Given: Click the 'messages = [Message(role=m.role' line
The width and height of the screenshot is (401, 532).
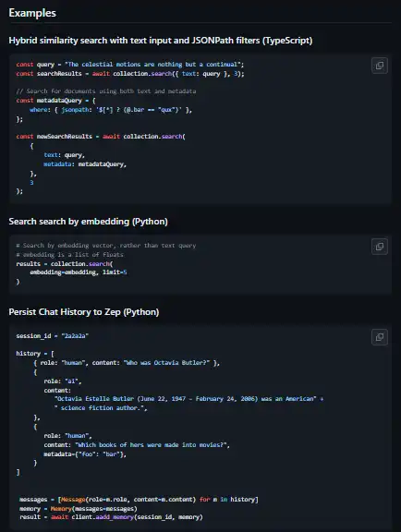Looking at the screenshot, I should tap(139, 500).
